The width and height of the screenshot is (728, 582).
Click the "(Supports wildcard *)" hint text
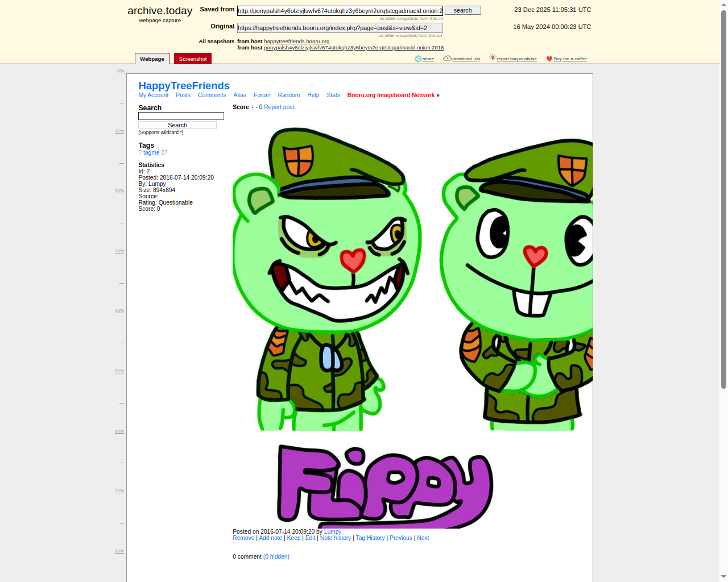[x=161, y=132]
